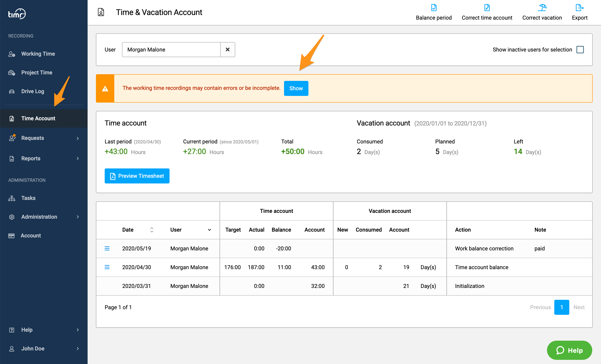
Task: Click the Balance period icon
Action: click(434, 8)
